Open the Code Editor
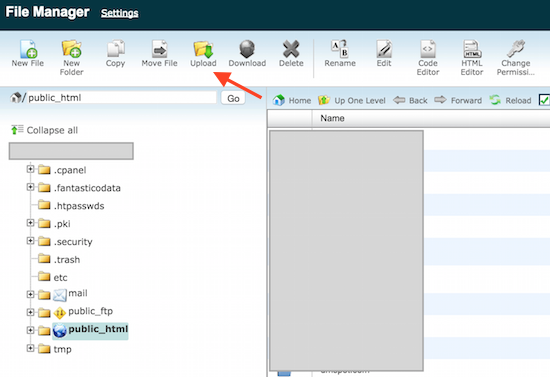 tap(428, 49)
